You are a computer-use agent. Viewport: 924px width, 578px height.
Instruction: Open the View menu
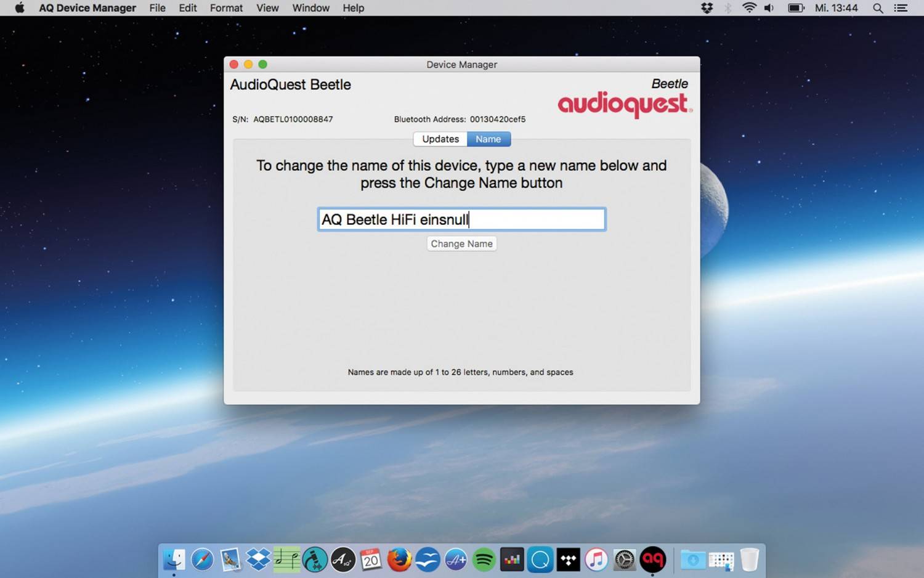[267, 8]
